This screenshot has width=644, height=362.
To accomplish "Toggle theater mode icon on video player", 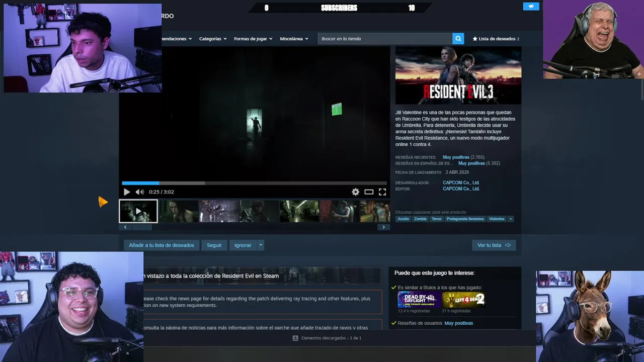I will (x=369, y=192).
